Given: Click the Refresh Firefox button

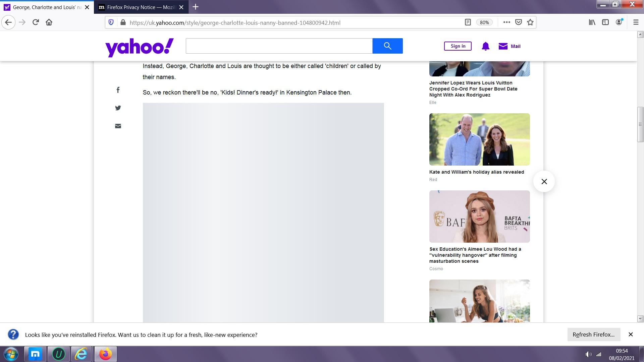Looking at the screenshot, I should (594, 335).
